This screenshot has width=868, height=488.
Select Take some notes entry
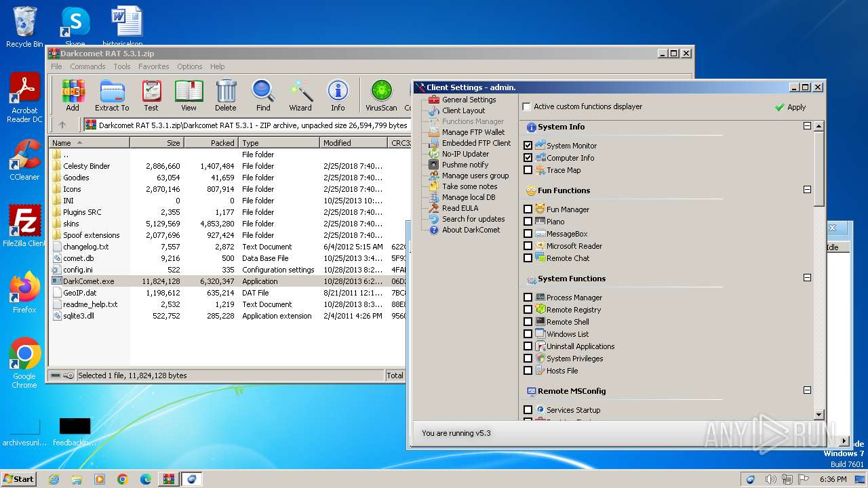coord(469,186)
